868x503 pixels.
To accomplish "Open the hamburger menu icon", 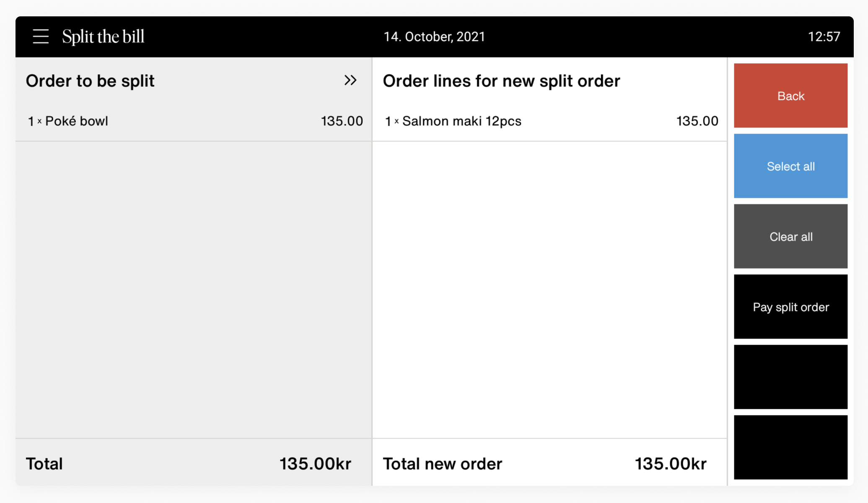I will point(41,36).
